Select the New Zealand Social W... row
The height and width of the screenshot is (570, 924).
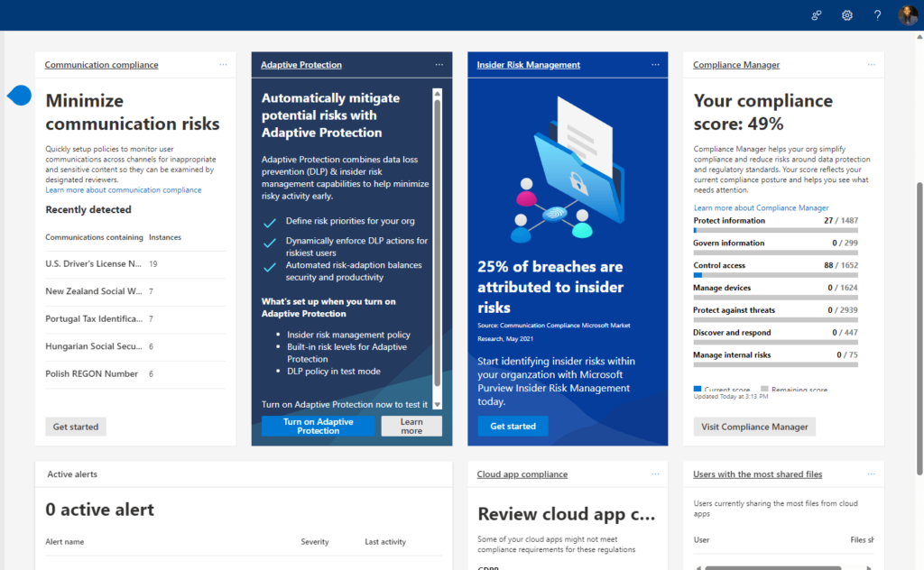pyautogui.click(x=135, y=292)
